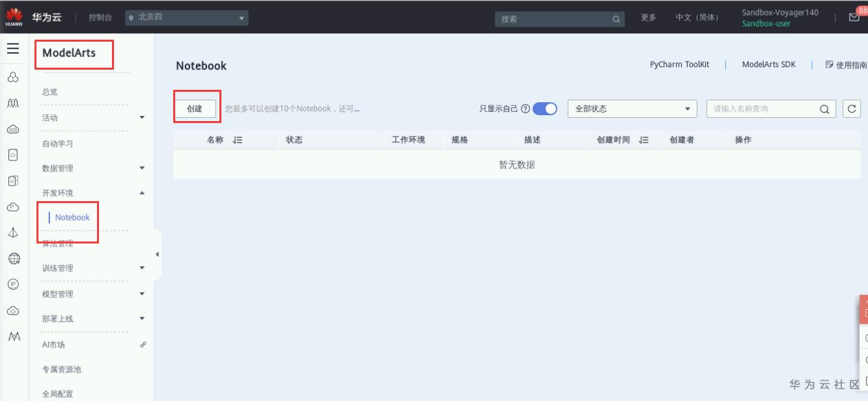Click the 描述 column header
Image resolution: width=868 pixels, height=401 pixels.
point(532,140)
